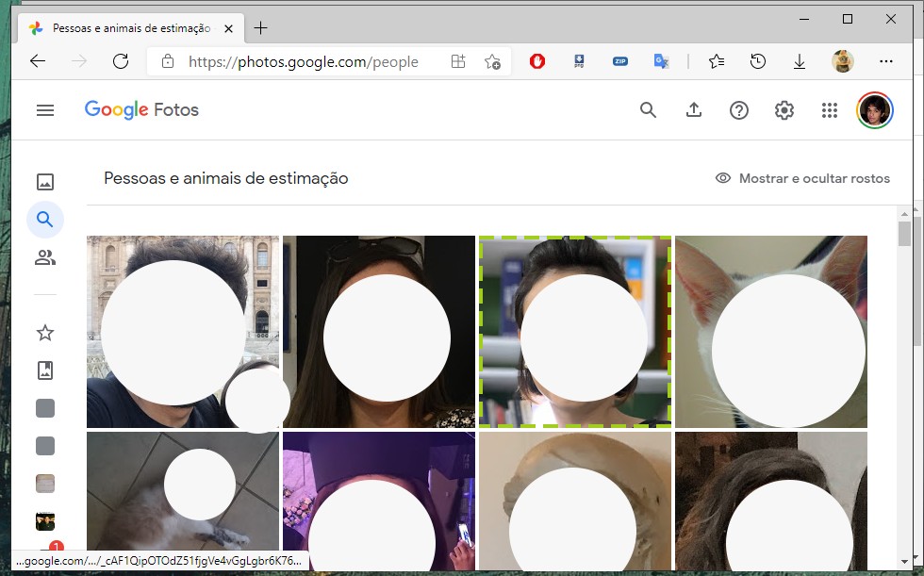Open beige album thumbnail in sidebar
This screenshot has width=924, height=576.
coord(45,484)
